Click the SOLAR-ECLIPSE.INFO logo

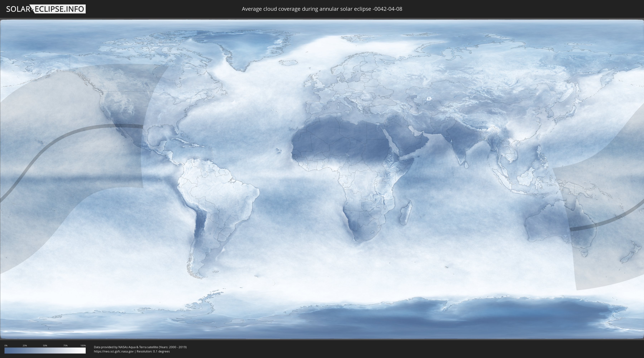click(46, 9)
